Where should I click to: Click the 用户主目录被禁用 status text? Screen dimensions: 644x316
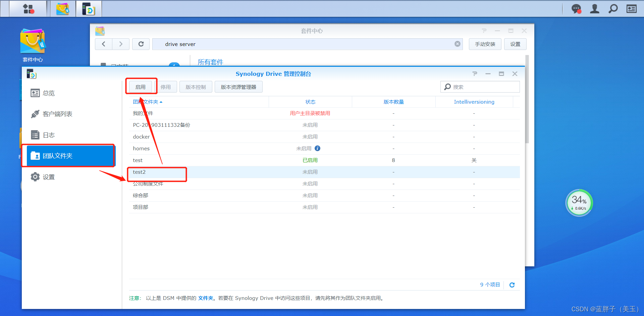coord(310,113)
